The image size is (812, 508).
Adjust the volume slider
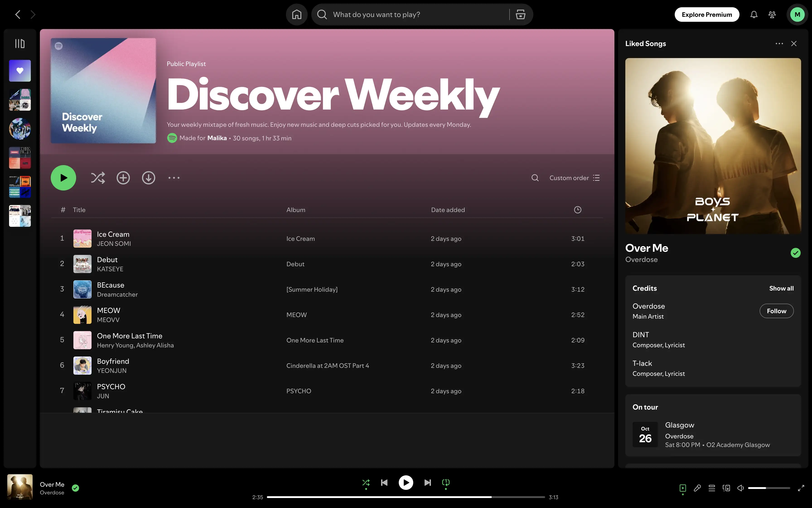tap(769, 488)
